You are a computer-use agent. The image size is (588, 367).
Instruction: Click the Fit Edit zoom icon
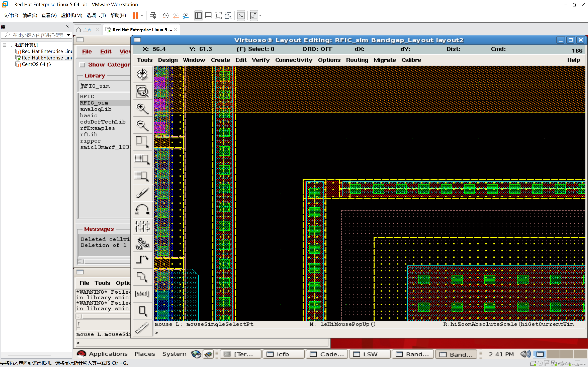tap(142, 92)
